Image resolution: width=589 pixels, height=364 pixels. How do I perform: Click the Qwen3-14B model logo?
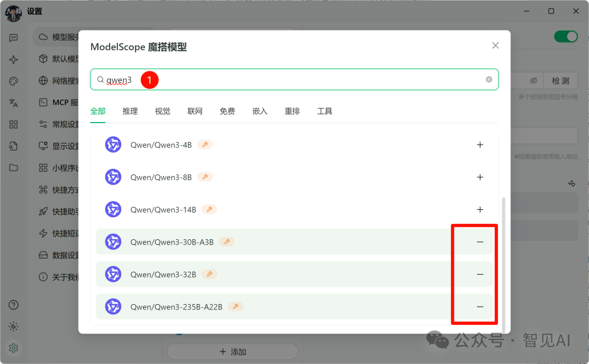pos(113,209)
